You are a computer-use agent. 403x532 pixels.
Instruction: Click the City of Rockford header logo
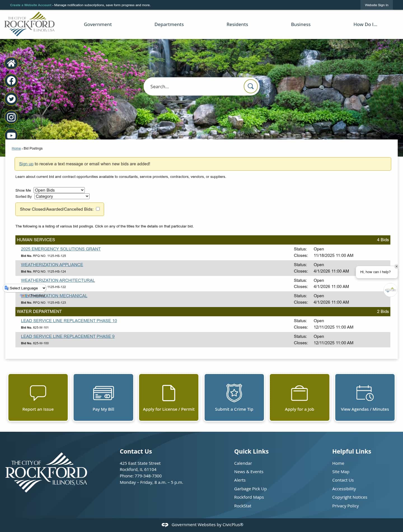click(x=29, y=24)
